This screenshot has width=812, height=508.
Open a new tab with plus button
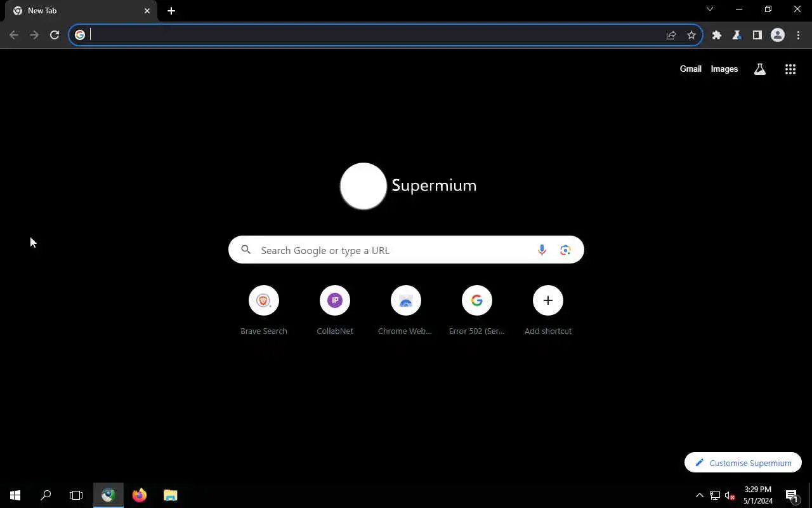171,11
